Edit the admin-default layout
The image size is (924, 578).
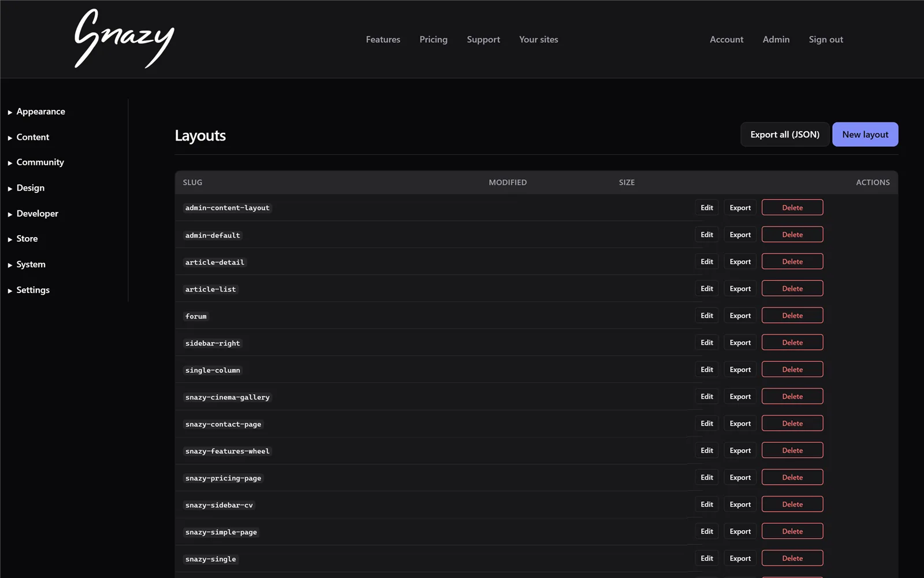coord(707,235)
